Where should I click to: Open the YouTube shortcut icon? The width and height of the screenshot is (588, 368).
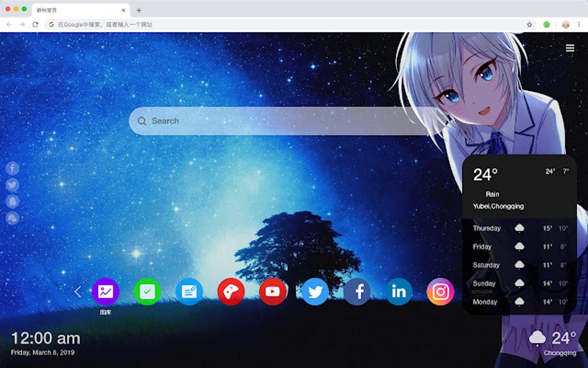[273, 291]
